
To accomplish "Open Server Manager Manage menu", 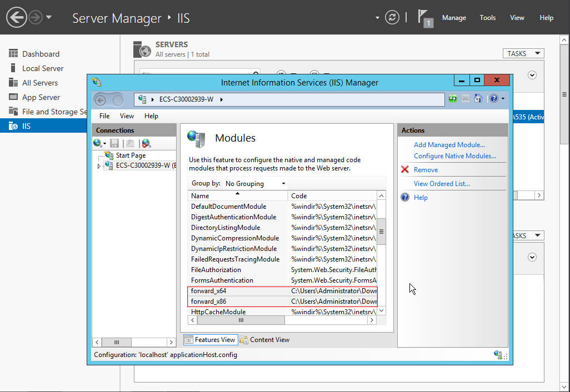I will [x=454, y=17].
